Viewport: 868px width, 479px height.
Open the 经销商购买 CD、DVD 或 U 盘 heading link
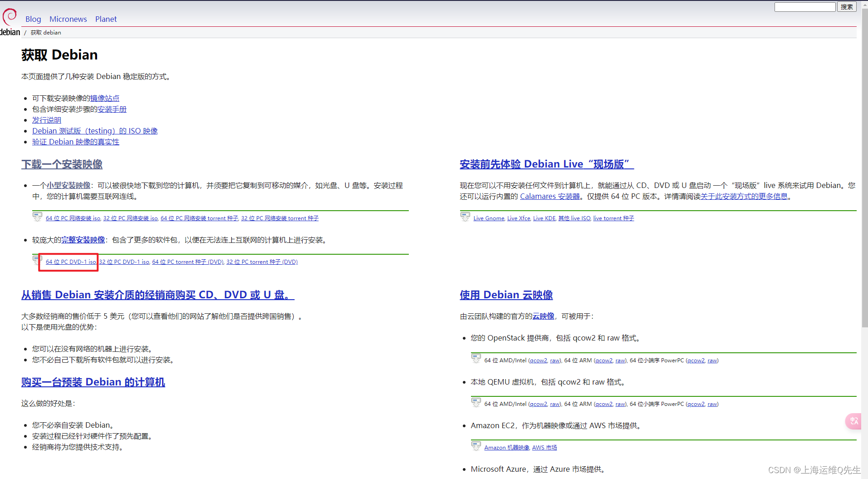(158, 295)
